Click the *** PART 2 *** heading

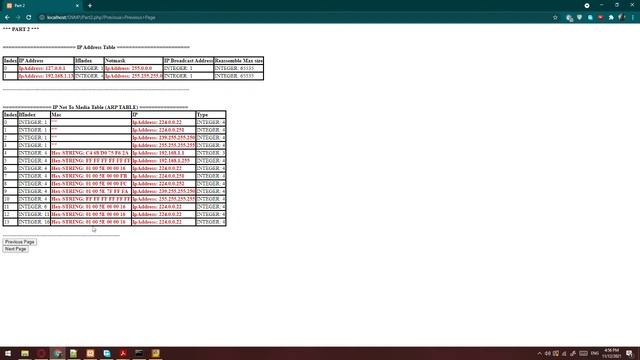21,29
